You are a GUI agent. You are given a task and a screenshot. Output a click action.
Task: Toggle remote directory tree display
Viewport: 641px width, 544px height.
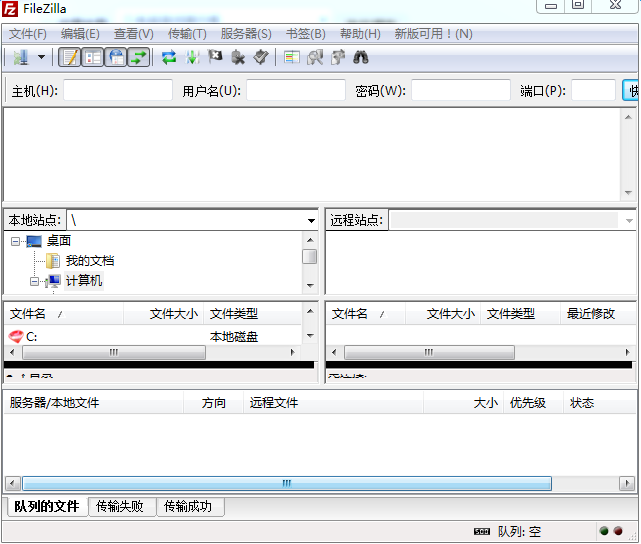[116, 57]
